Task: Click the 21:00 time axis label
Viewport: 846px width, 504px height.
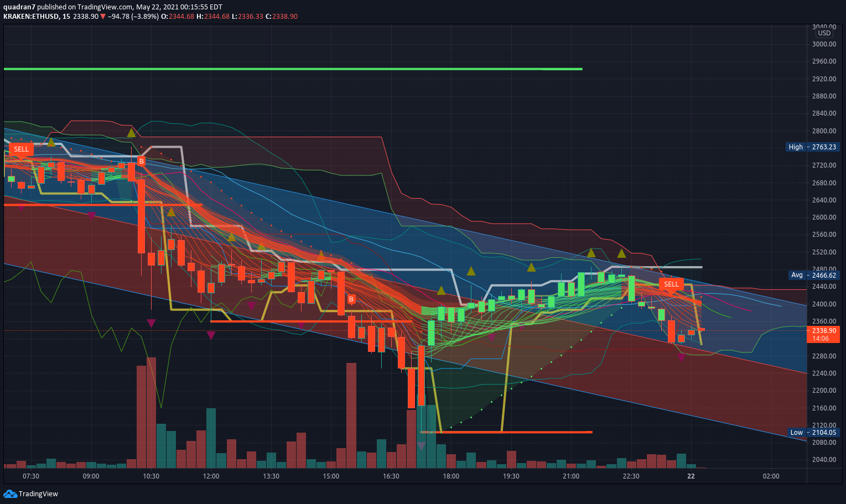Action: click(571, 476)
